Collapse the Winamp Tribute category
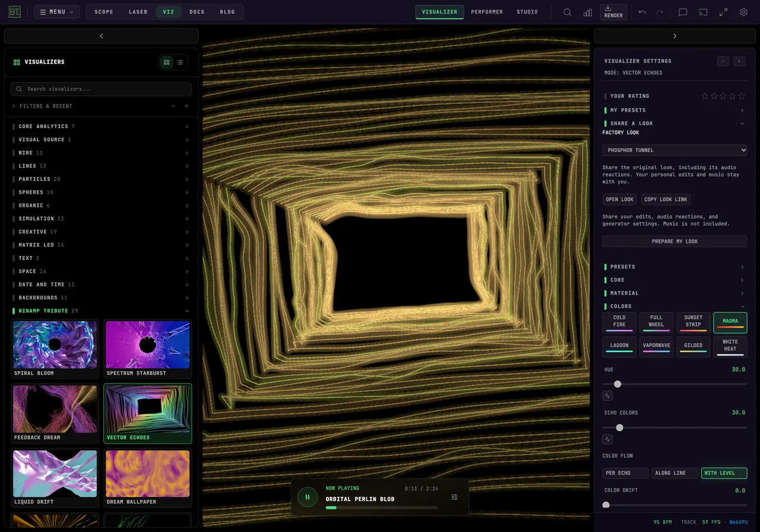The image size is (760, 532). click(x=101, y=311)
